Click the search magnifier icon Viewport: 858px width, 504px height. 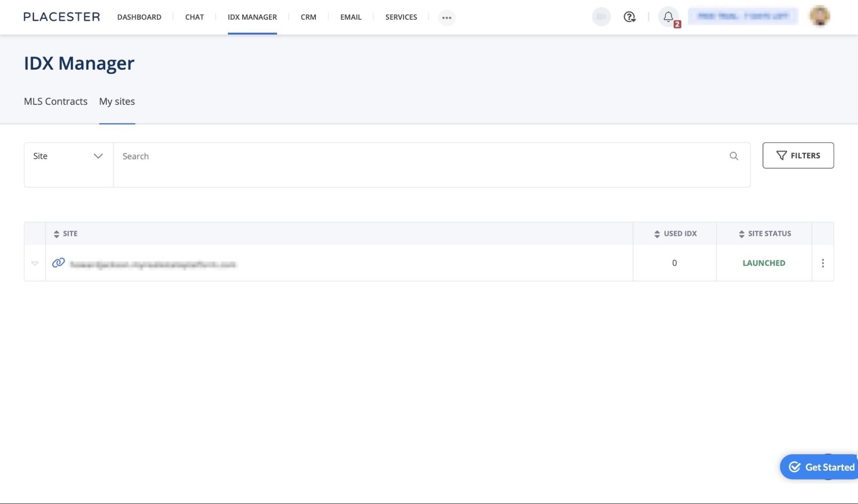pos(734,156)
